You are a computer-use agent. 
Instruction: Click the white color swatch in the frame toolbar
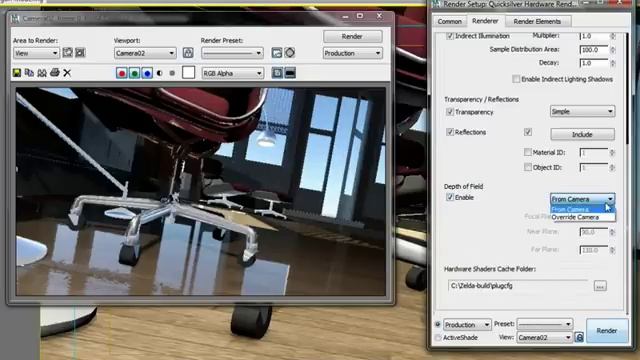coord(188,73)
